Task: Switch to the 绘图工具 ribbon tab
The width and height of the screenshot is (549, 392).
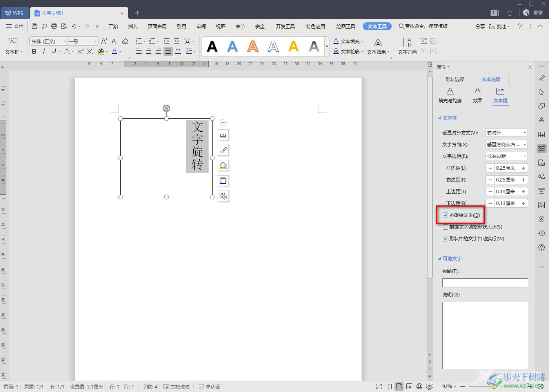Action: 345,26
